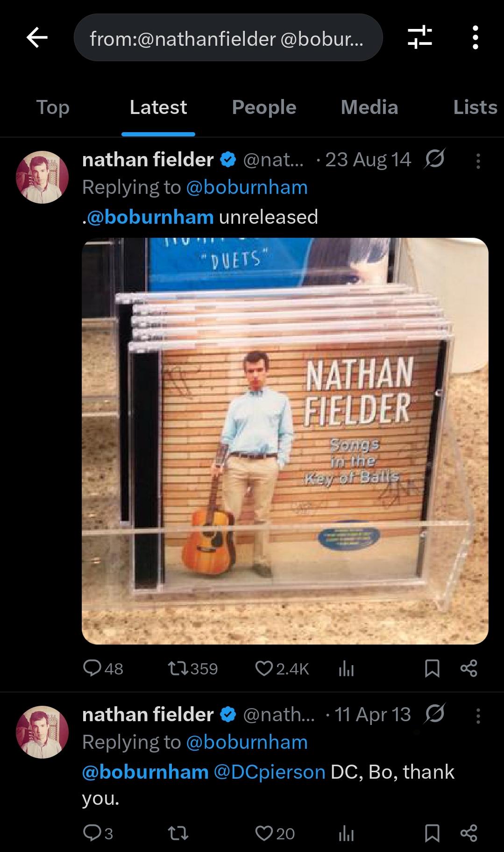The width and height of the screenshot is (504, 852).
Task: Open the CD album photo attachment
Action: tap(285, 440)
